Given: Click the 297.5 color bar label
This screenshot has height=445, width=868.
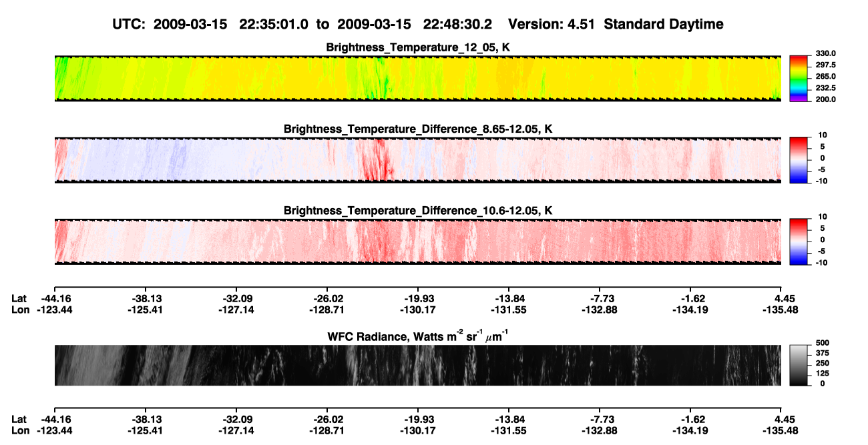Looking at the screenshot, I should 826,65.
